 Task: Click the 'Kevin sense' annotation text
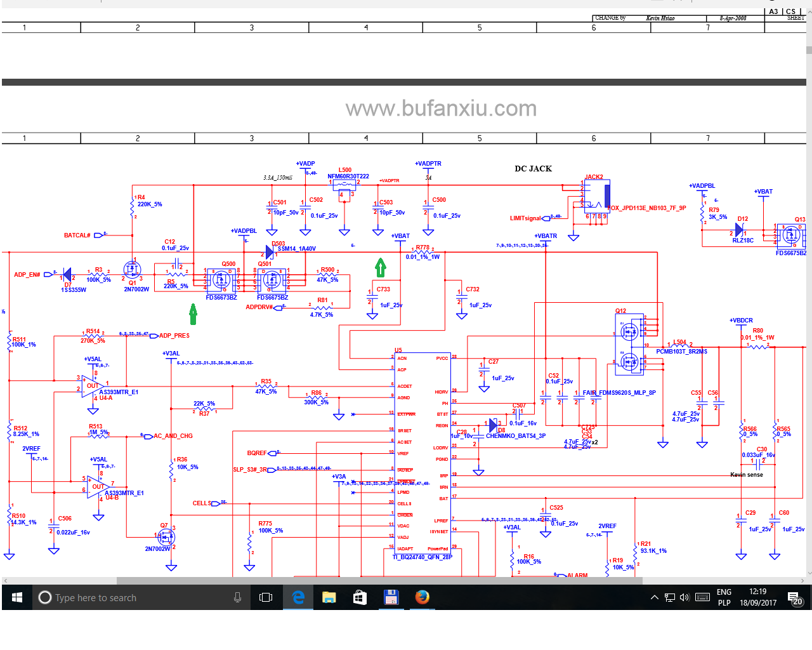click(747, 475)
